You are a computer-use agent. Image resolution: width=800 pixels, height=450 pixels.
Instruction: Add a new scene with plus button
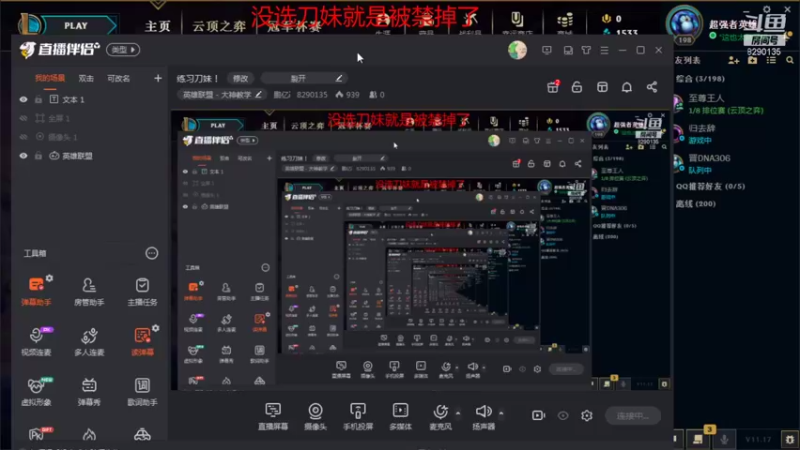[x=158, y=78]
